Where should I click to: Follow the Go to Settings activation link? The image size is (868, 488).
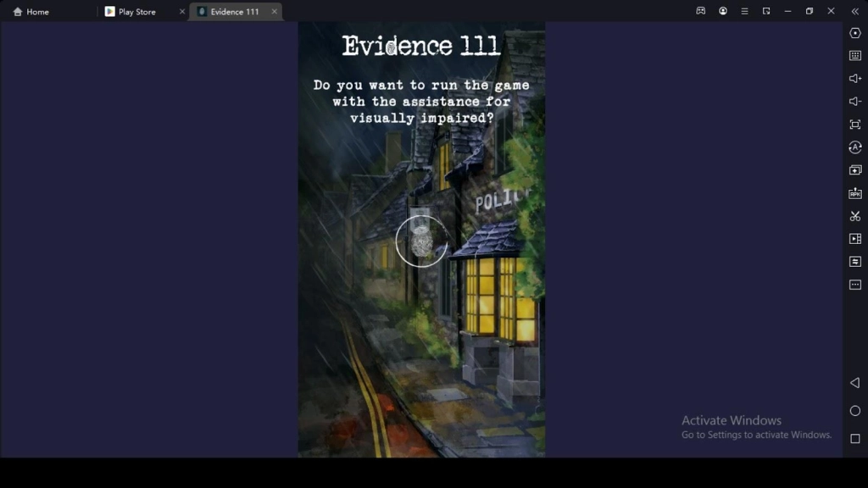[x=754, y=435]
